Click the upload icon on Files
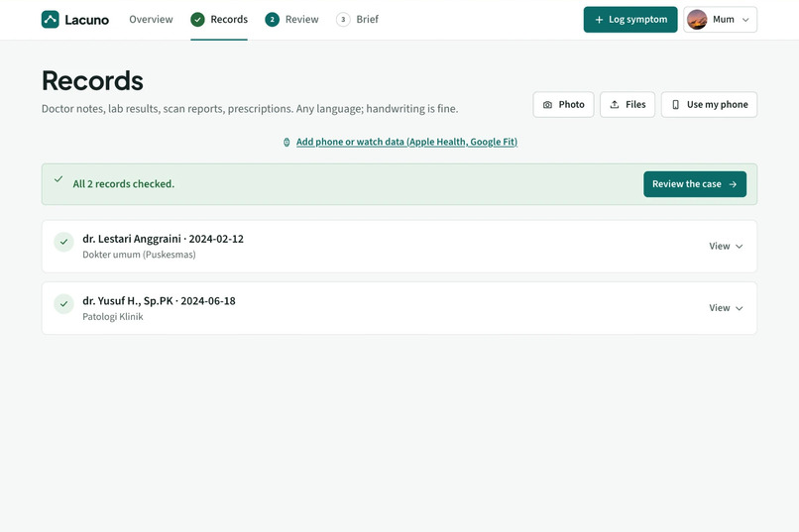799x532 pixels. (x=615, y=104)
